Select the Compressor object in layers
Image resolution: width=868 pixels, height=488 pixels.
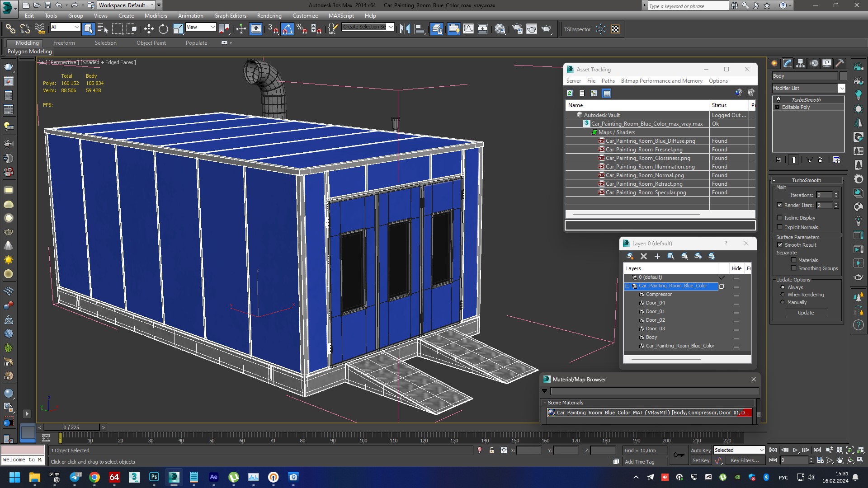pos(659,295)
